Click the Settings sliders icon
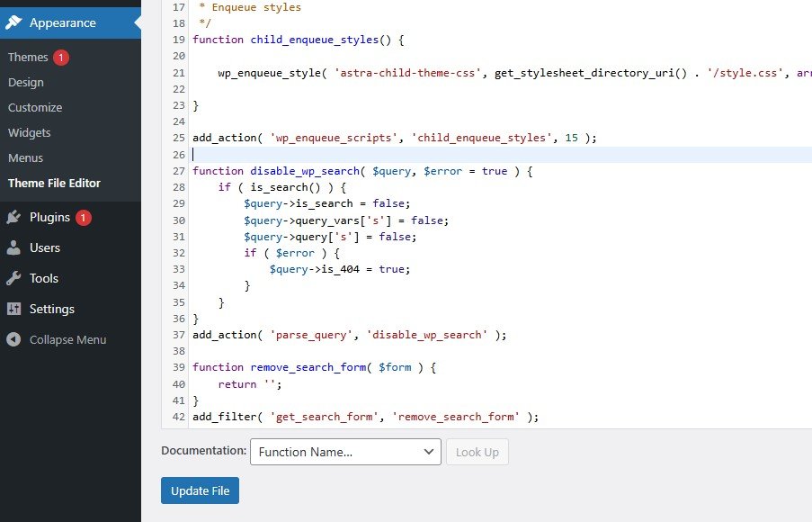 click(14, 309)
